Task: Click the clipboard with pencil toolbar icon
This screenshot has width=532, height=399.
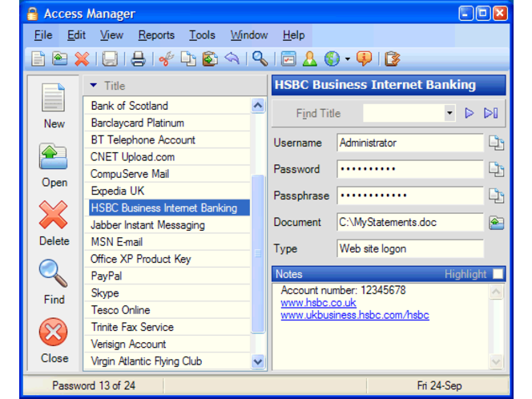Action: pyautogui.click(x=393, y=58)
